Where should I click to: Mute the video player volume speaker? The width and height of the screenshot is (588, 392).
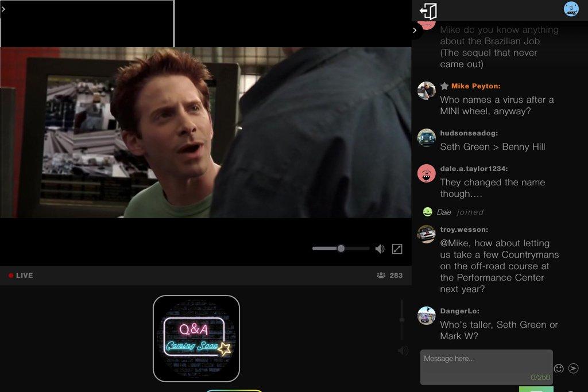[x=380, y=249]
